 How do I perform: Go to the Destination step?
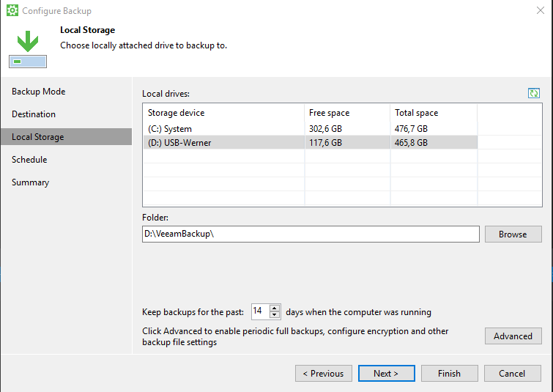click(x=34, y=114)
